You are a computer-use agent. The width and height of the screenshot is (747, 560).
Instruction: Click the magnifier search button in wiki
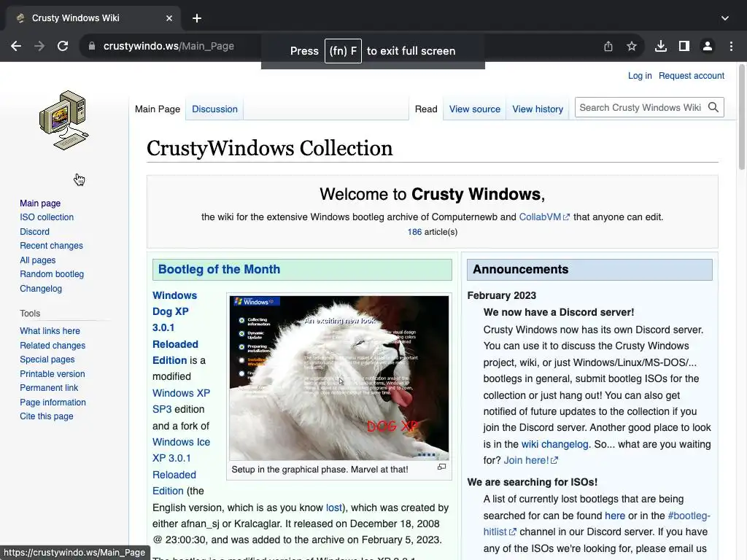click(x=713, y=108)
